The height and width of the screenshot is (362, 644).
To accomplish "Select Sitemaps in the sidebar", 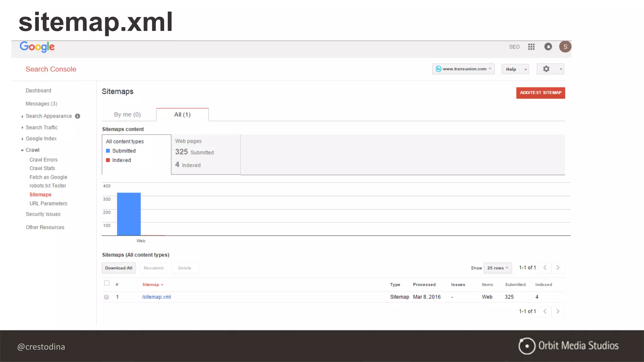I will (x=40, y=195).
